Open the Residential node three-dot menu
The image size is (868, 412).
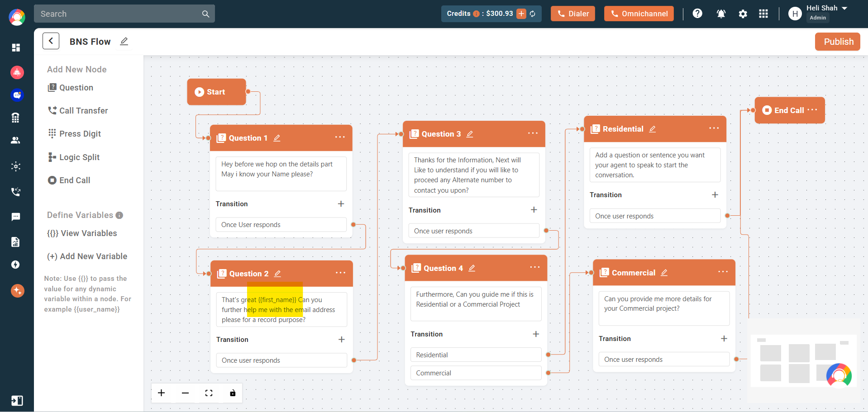(714, 128)
